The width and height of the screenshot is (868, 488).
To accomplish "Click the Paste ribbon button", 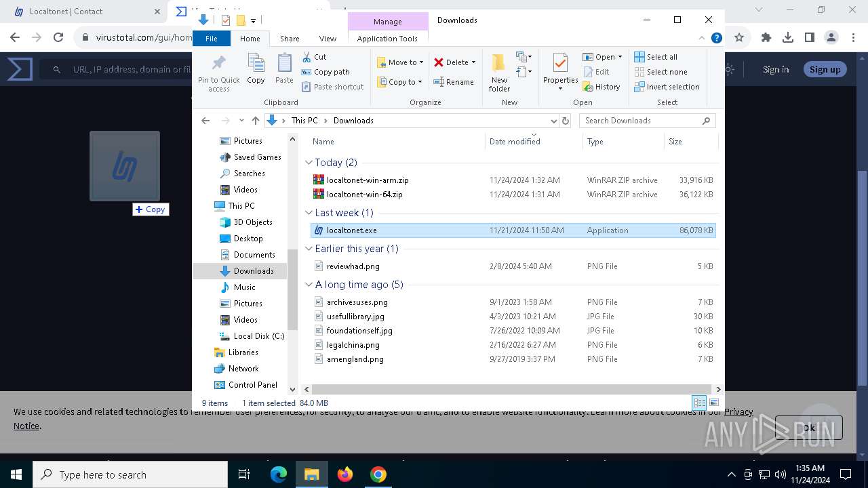I will (284, 69).
